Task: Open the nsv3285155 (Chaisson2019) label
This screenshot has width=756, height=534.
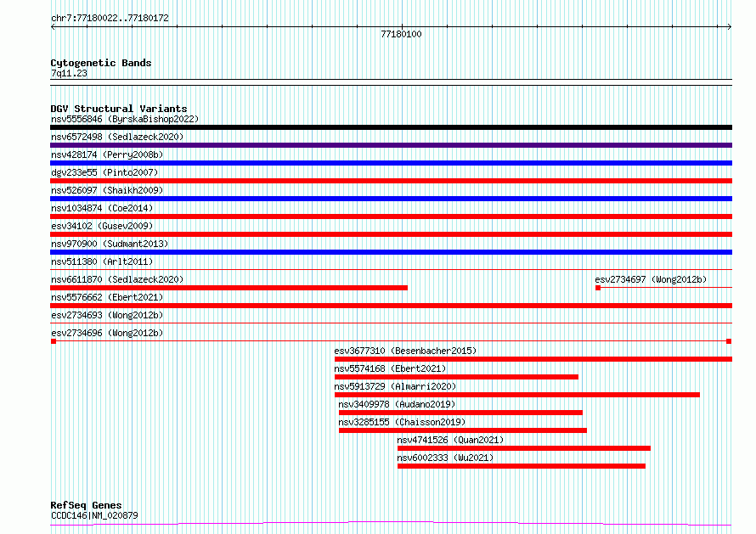Action: pos(402,422)
